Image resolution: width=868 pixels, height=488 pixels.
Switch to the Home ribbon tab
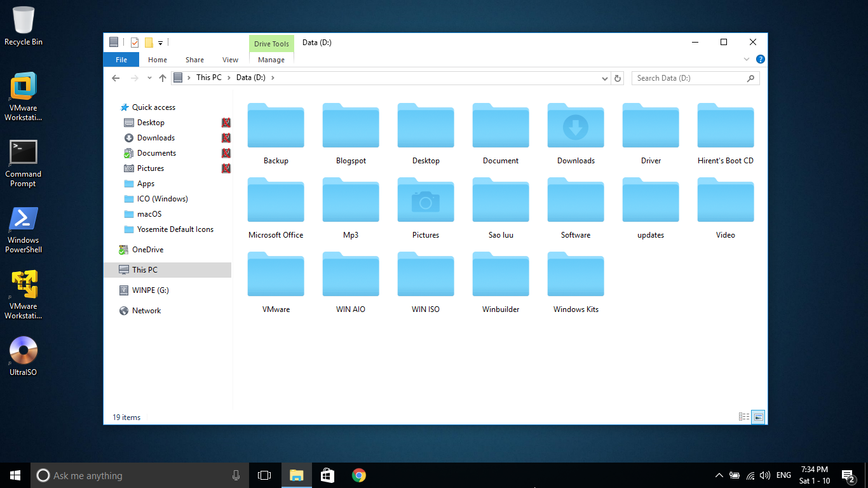pos(157,59)
